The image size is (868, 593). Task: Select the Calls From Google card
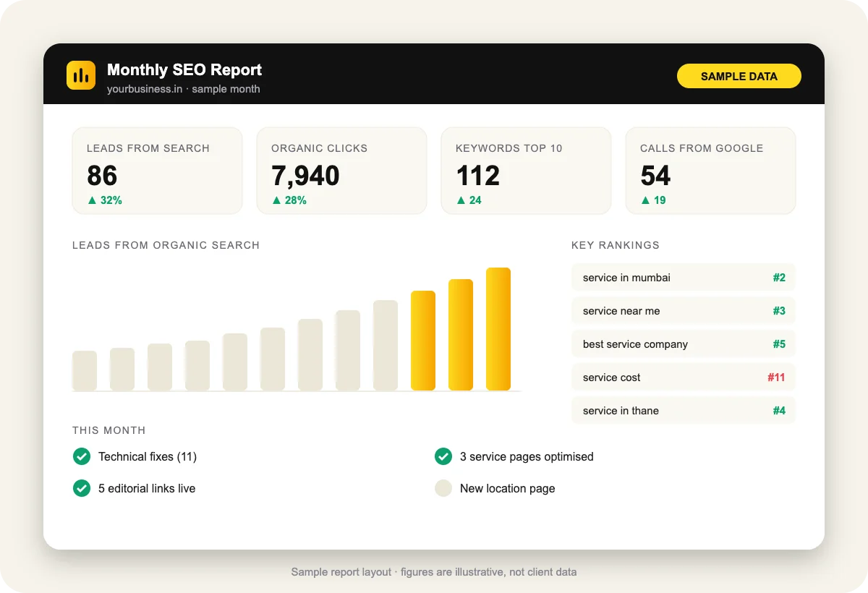click(710, 171)
